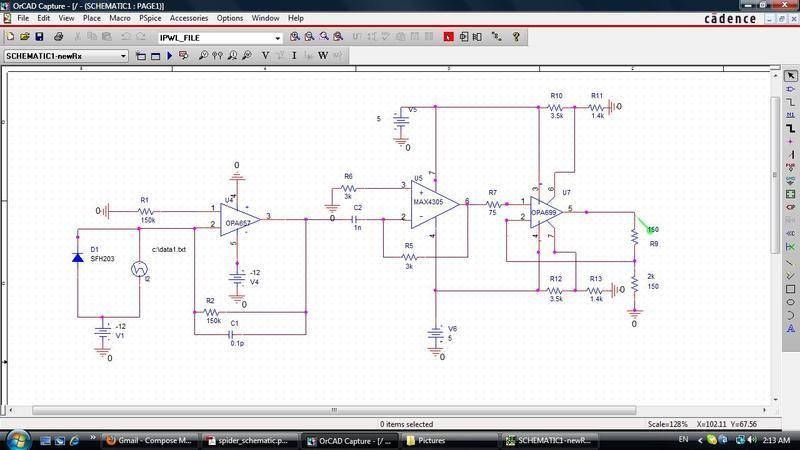The image size is (800, 450).
Task: Open the Pictures taskbar window
Action: pyautogui.click(x=451, y=440)
